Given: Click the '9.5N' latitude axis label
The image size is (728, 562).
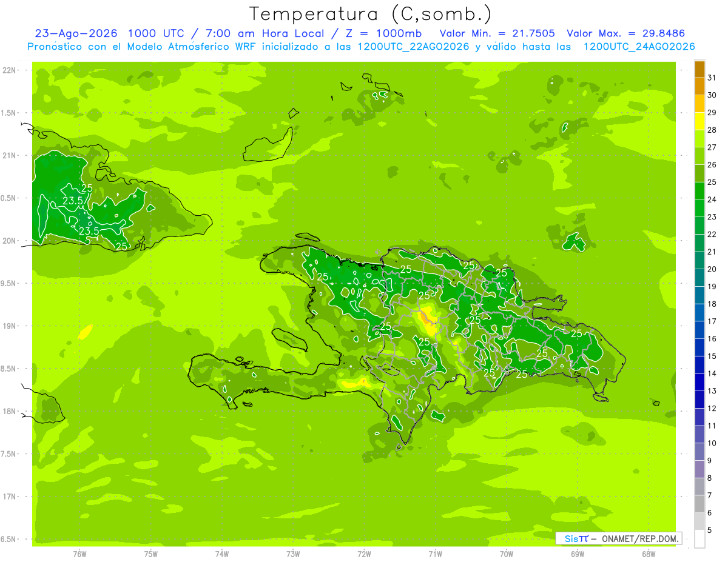Looking at the screenshot, I should pyautogui.click(x=9, y=283).
